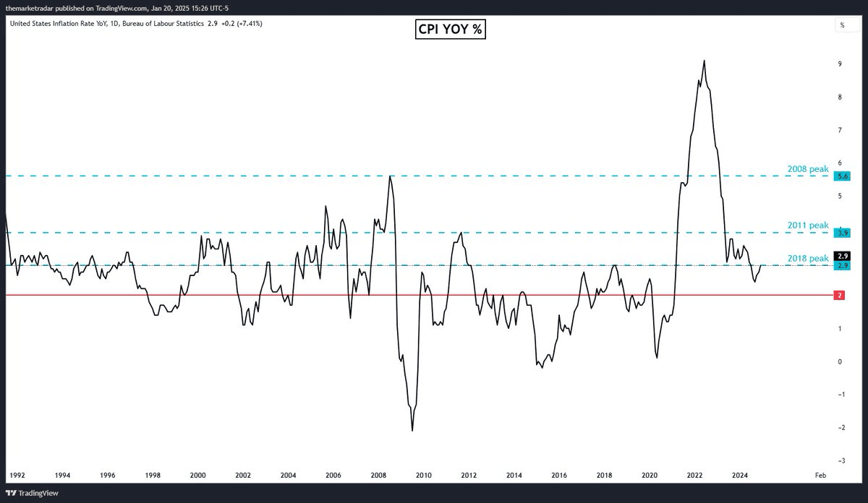Select the 2008 peak text label
This screenshot has width=868, height=503.
(807, 169)
